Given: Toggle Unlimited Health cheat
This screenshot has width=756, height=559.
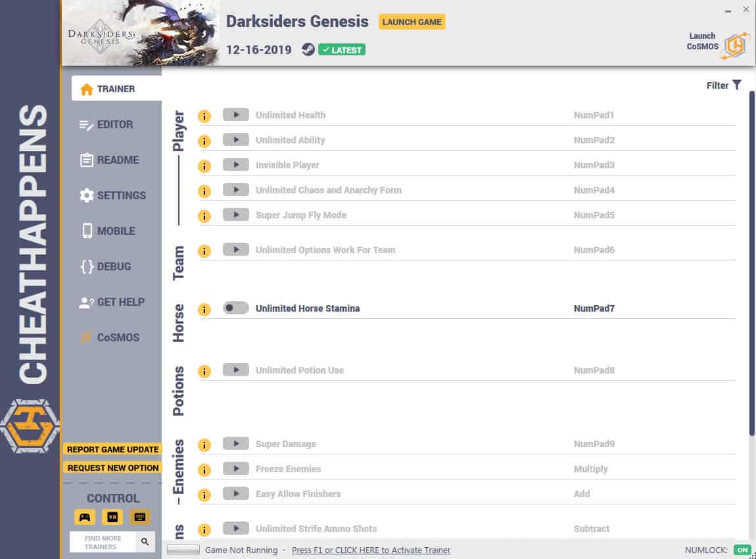Looking at the screenshot, I should click(236, 115).
